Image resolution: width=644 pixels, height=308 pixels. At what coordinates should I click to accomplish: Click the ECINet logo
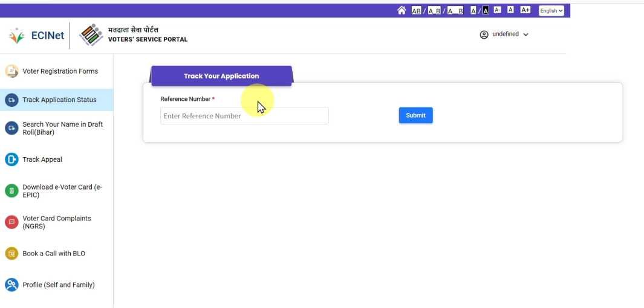[37, 36]
